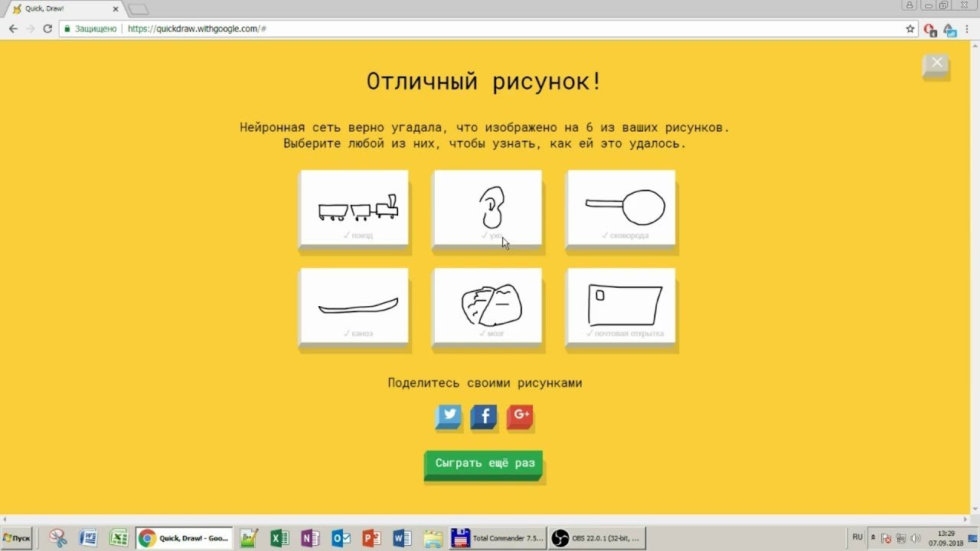This screenshot has width=980, height=551.
Task: Close the results overlay with X
Action: 936,64
